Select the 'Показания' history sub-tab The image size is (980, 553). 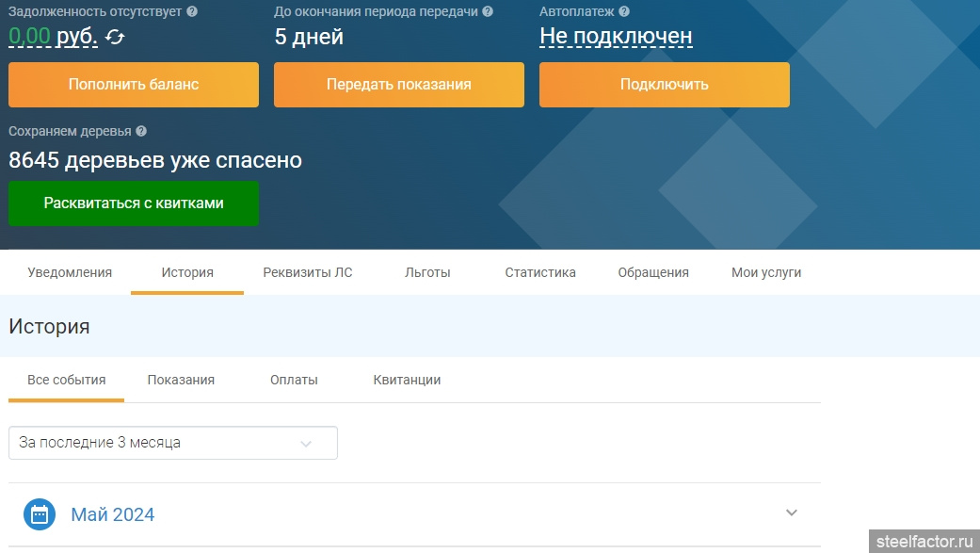coord(181,380)
